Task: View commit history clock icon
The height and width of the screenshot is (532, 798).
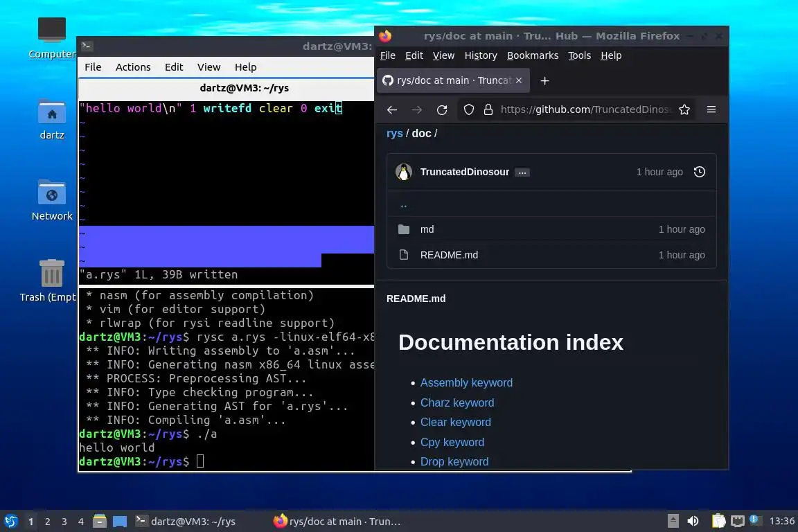Action: tap(699, 172)
